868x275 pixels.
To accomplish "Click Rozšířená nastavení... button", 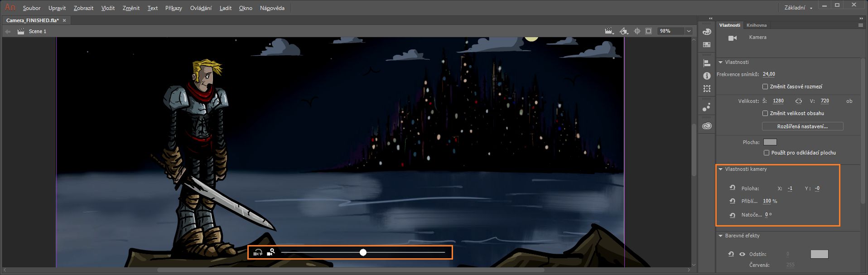I will [x=802, y=126].
